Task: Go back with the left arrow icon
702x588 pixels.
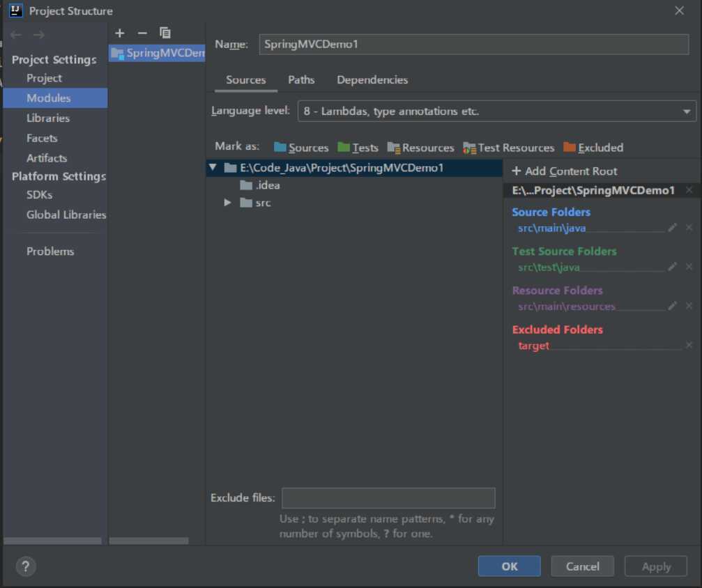Action: pos(16,34)
